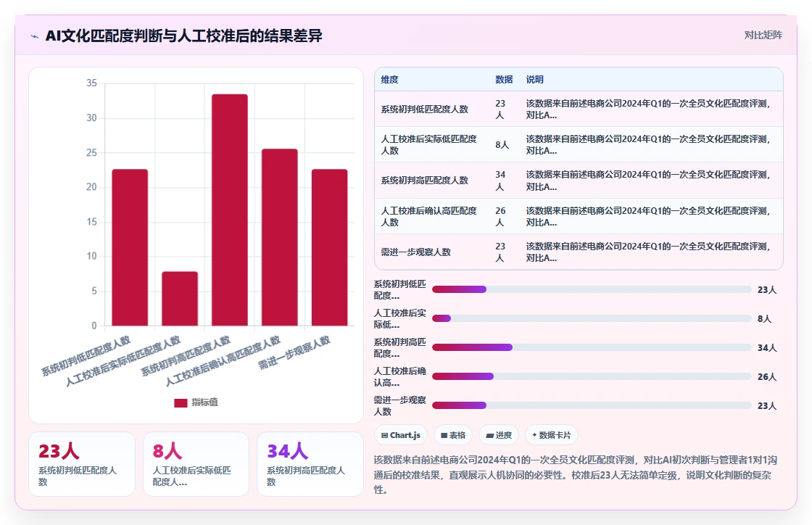This screenshot has height=525, width=812.
Task: Select table row 人工校准后实际低匹配度人数
Action: click(579, 145)
